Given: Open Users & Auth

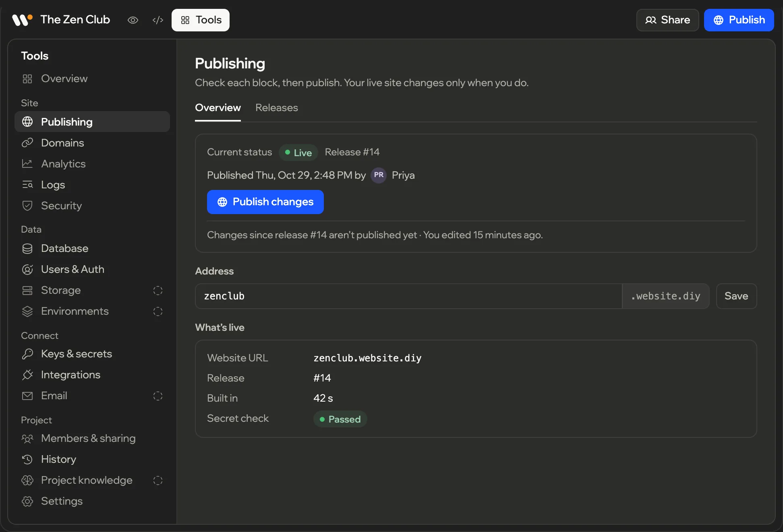Looking at the screenshot, I should tap(92, 269).
